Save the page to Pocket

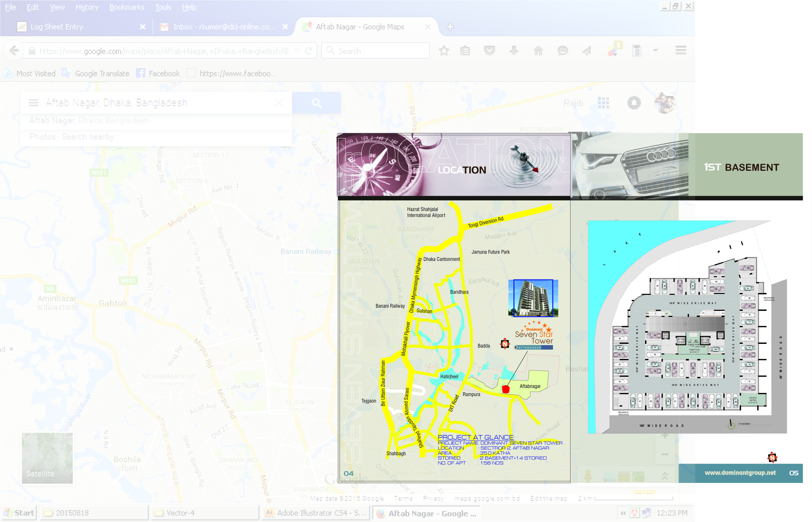[489, 51]
